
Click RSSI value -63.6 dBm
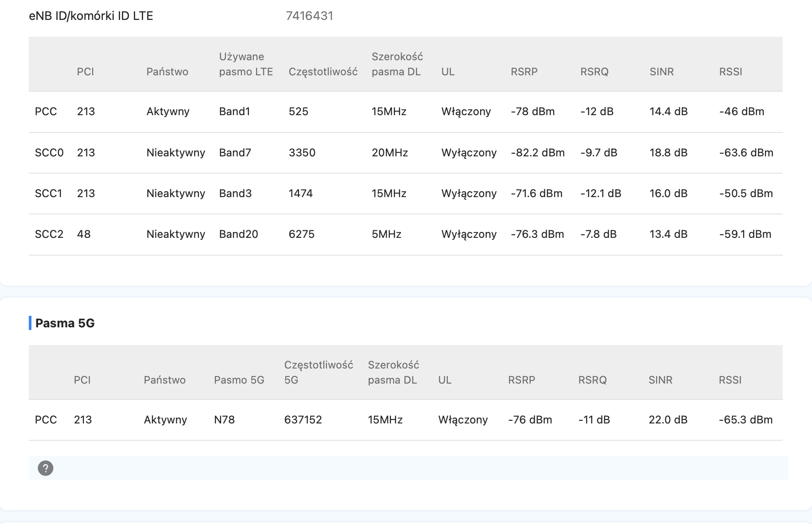tap(746, 153)
